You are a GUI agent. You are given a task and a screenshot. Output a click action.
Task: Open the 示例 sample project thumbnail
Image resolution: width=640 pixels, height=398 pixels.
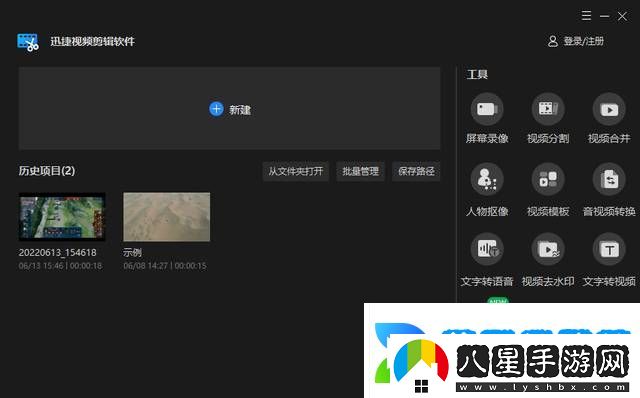click(x=167, y=217)
